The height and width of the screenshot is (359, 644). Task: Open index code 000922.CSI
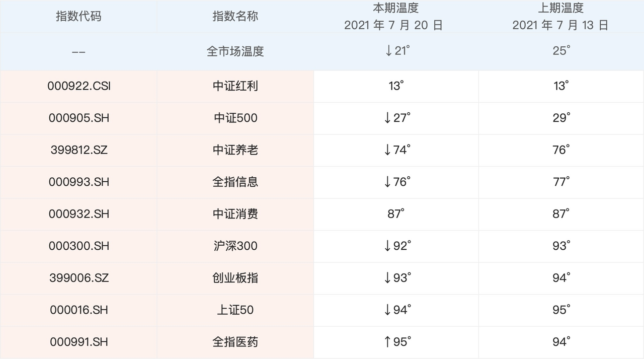79,86
